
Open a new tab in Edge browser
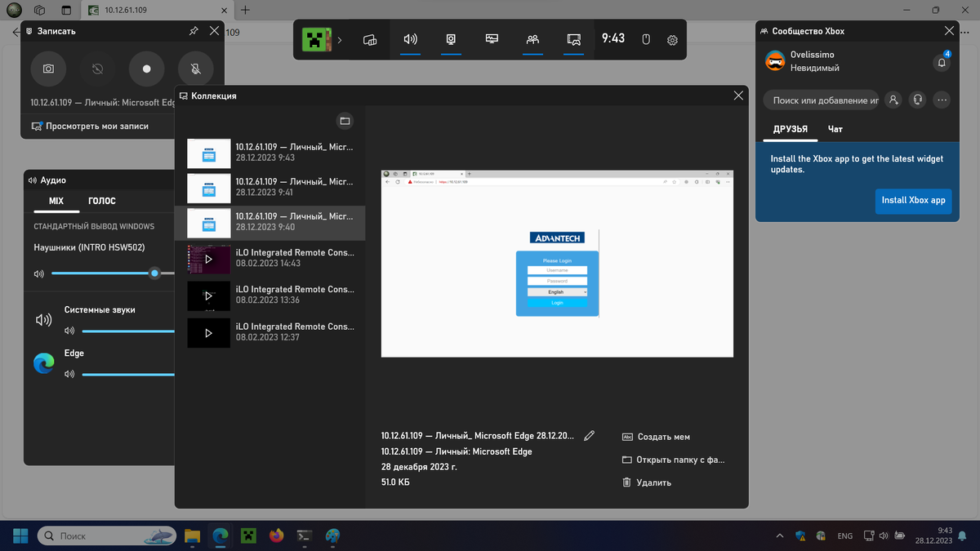pos(245,10)
